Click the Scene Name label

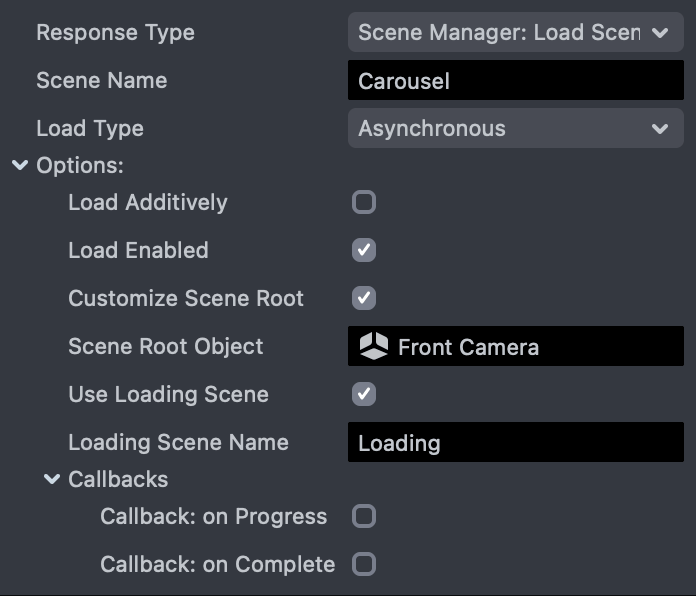point(102,81)
